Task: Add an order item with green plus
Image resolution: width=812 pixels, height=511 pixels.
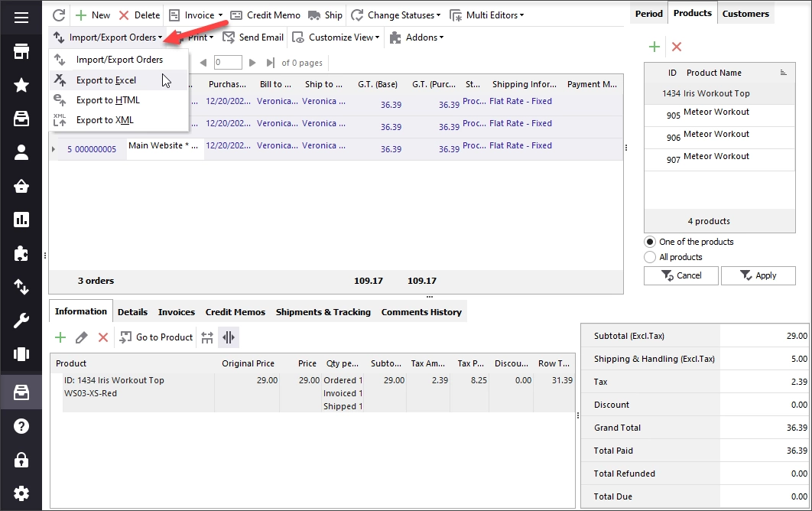Action: [60, 337]
